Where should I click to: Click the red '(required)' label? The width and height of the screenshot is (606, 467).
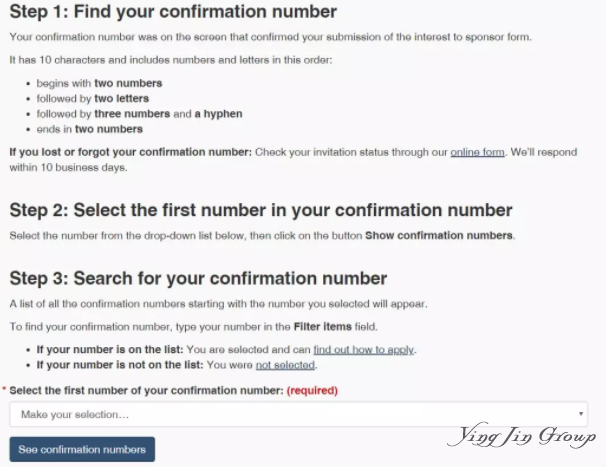point(312,390)
